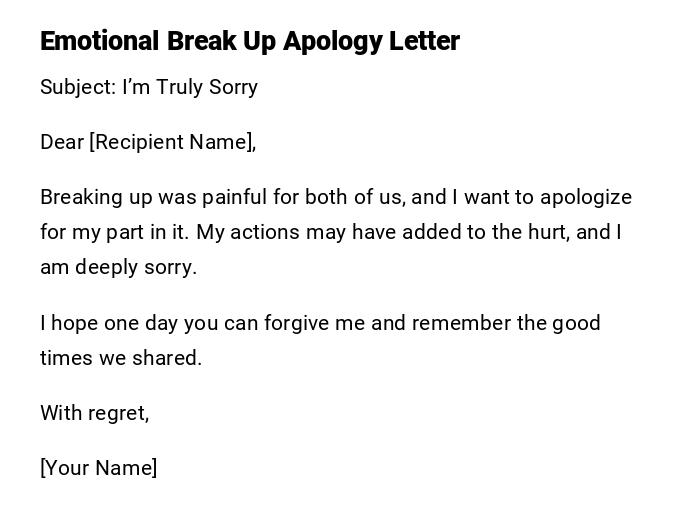Click the word "Subject:" label
The image size is (700, 530).
coord(78,87)
